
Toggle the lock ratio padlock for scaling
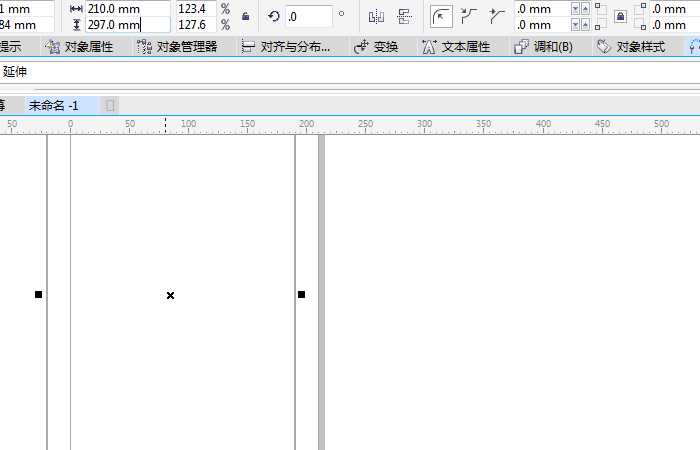pos(245,16)
